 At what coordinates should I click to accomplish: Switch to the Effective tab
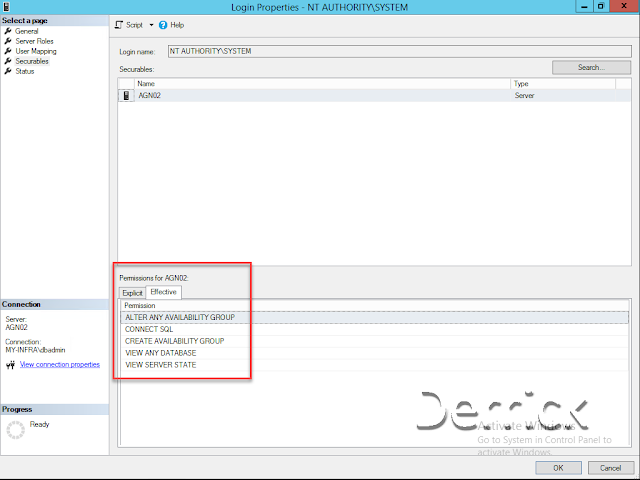[163, 292]
